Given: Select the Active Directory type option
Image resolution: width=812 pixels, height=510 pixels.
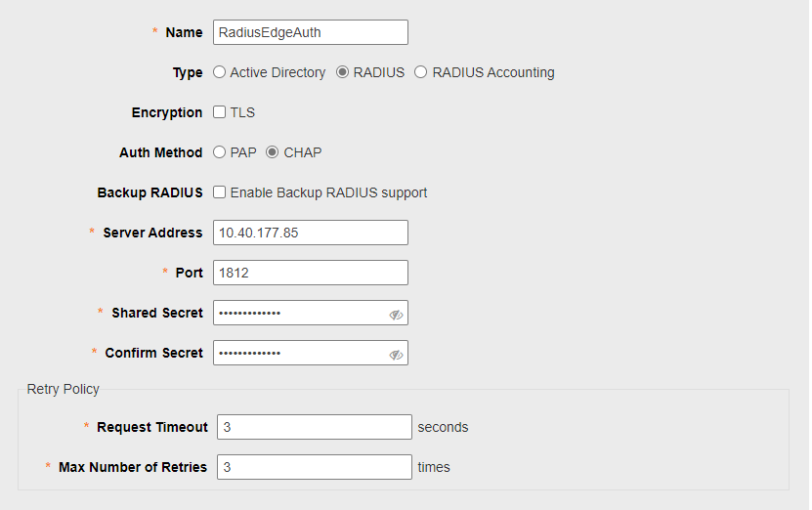Looking at the screenshot, I should [x=219, y=72].
